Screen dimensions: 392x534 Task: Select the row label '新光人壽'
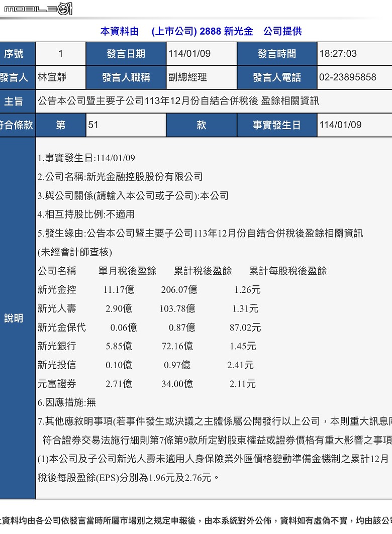[x=57, y=308]
